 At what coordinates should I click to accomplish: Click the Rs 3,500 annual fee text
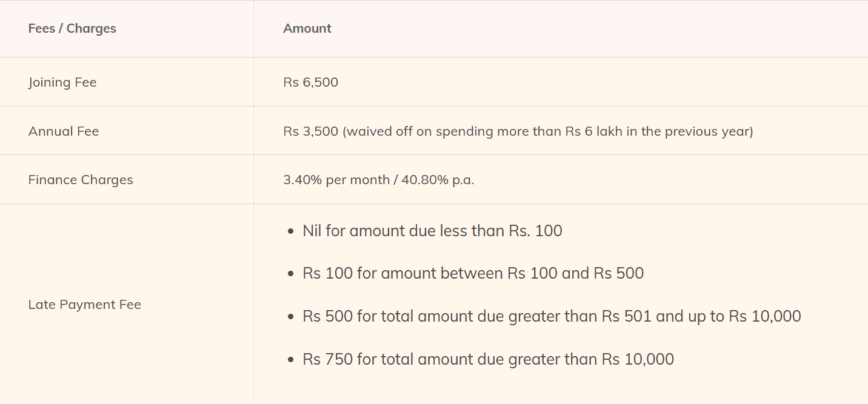coord(310,131)
